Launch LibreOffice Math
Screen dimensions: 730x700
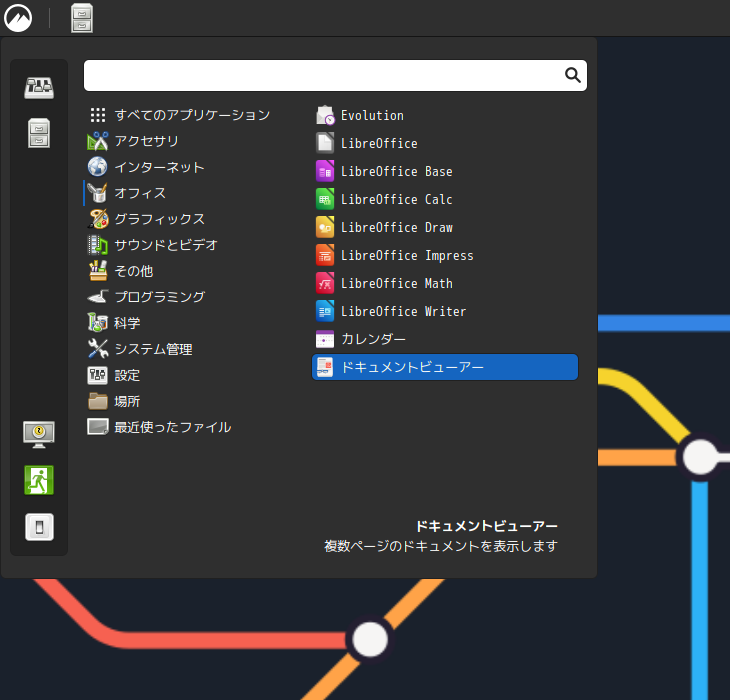pyautogui.click(x=445, y=283)
